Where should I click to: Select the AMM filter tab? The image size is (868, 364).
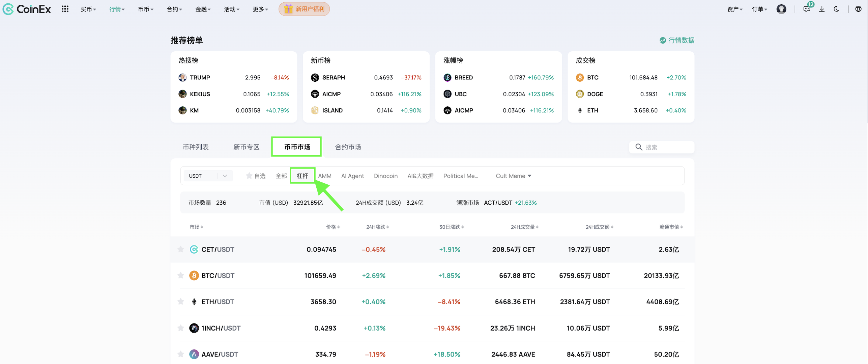point(325,176)
